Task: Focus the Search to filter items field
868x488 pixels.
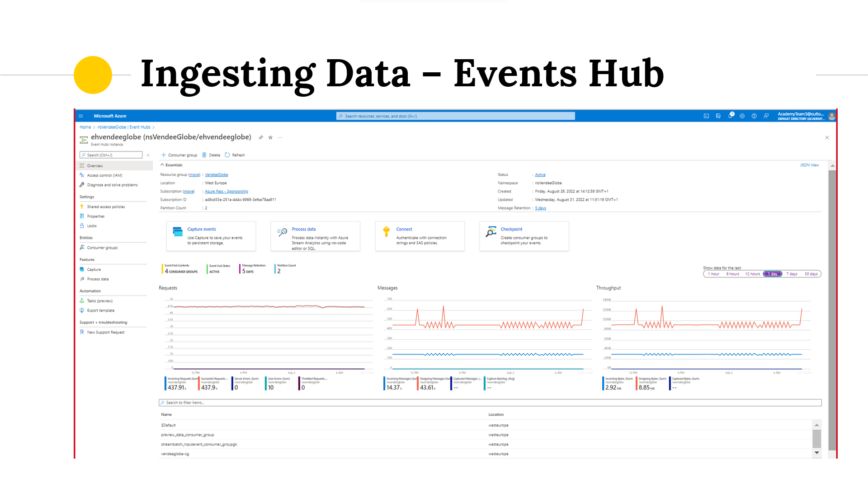Action: tap(490, 403)
